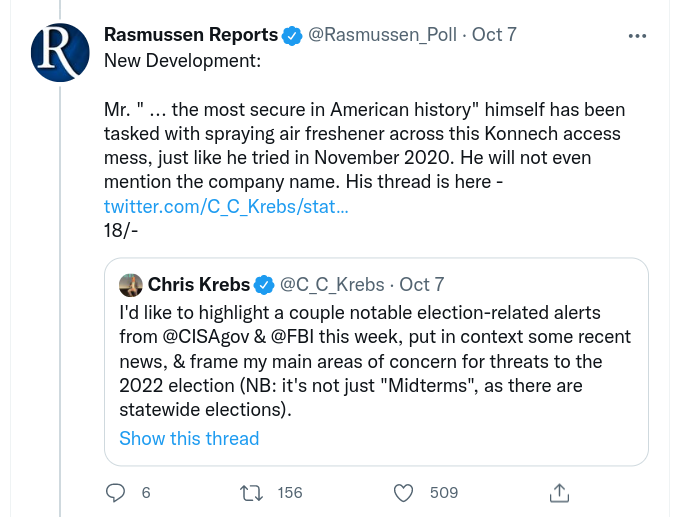Like the tweet with the heart icon

tap(404, 492)
